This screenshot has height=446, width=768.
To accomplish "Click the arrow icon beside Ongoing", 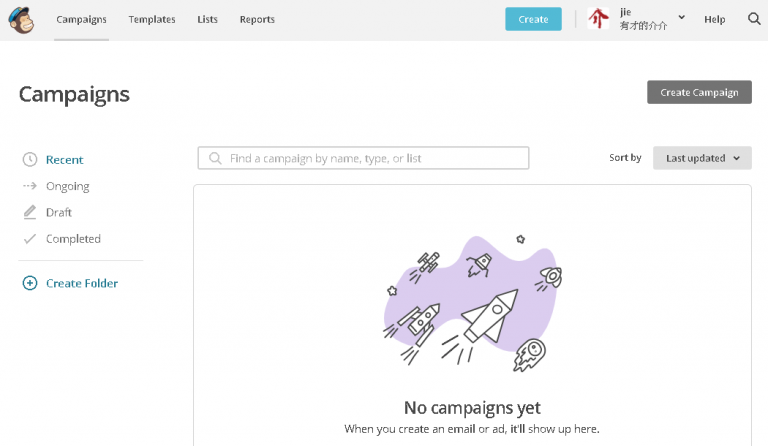I will tap(30, 186).
